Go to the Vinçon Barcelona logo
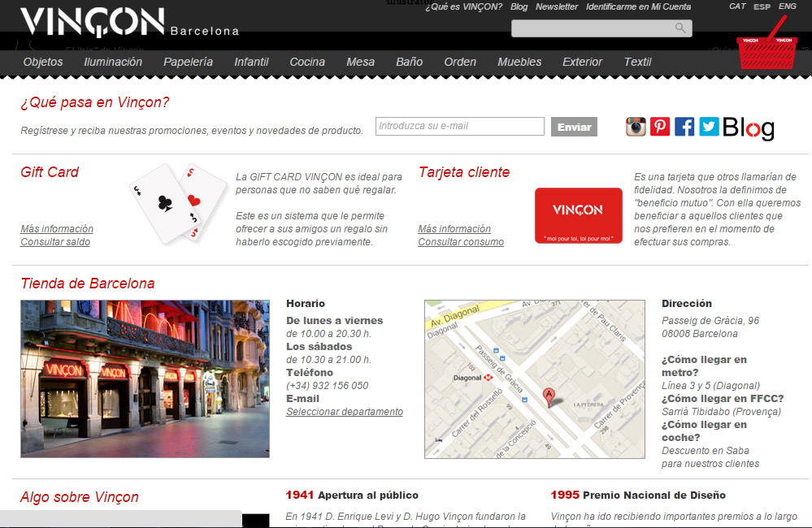 (x=129, y=22)
